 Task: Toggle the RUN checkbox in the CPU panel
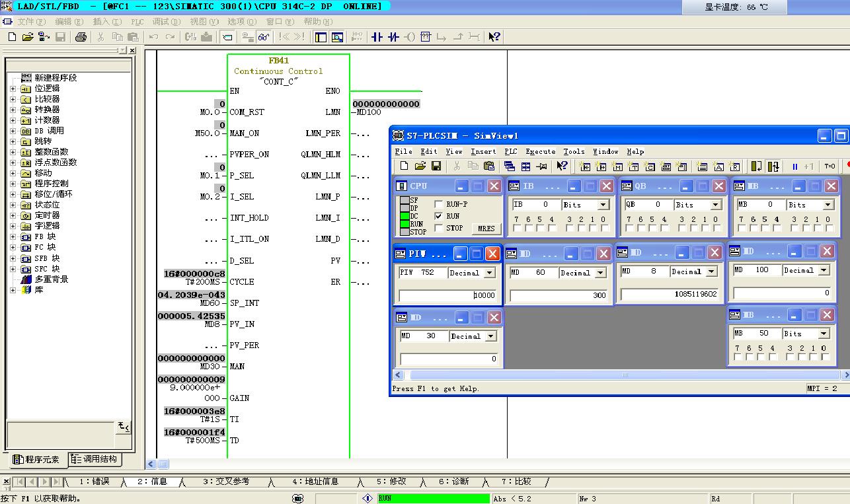pos(439,217)
